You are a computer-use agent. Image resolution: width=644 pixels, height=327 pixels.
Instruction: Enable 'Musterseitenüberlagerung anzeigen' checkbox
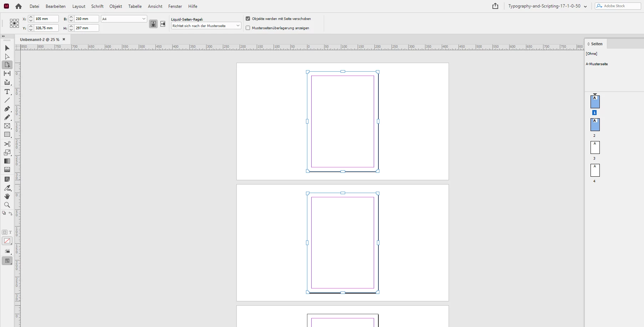click(248, 28)
